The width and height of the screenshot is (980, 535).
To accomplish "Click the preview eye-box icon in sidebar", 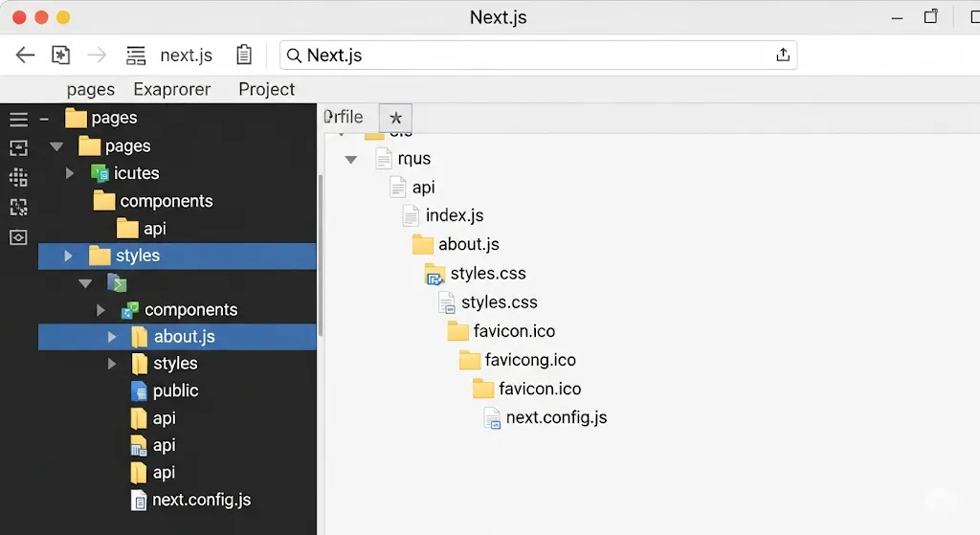I will 18,237.
